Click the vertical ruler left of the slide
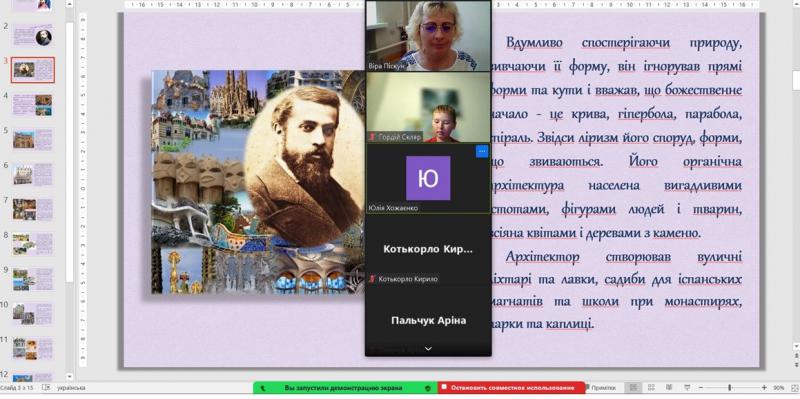800x399 pixels. 83,189
